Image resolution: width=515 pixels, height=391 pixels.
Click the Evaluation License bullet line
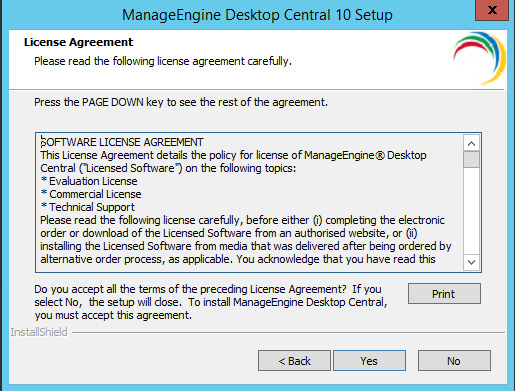tap(89, 181)
